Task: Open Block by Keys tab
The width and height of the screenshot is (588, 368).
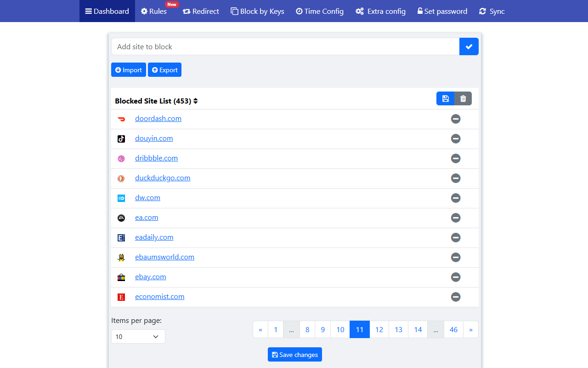Action: [257, 11]
